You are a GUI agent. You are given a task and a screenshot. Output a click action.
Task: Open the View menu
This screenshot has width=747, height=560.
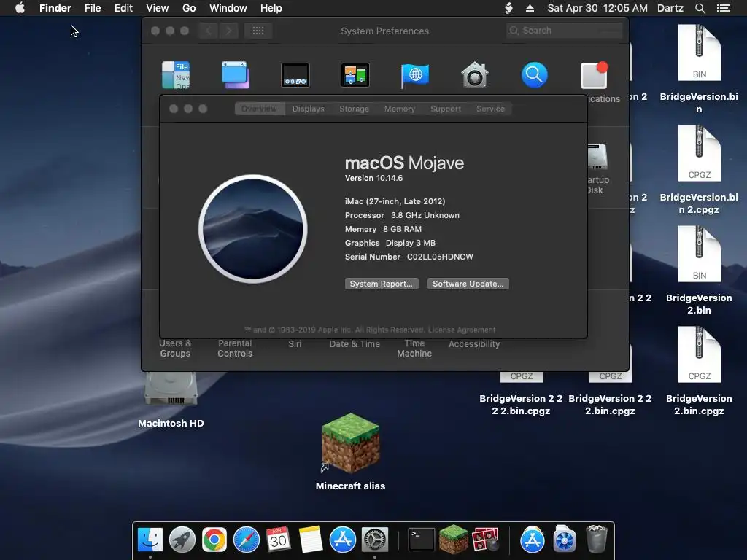[x=158, y=8]
